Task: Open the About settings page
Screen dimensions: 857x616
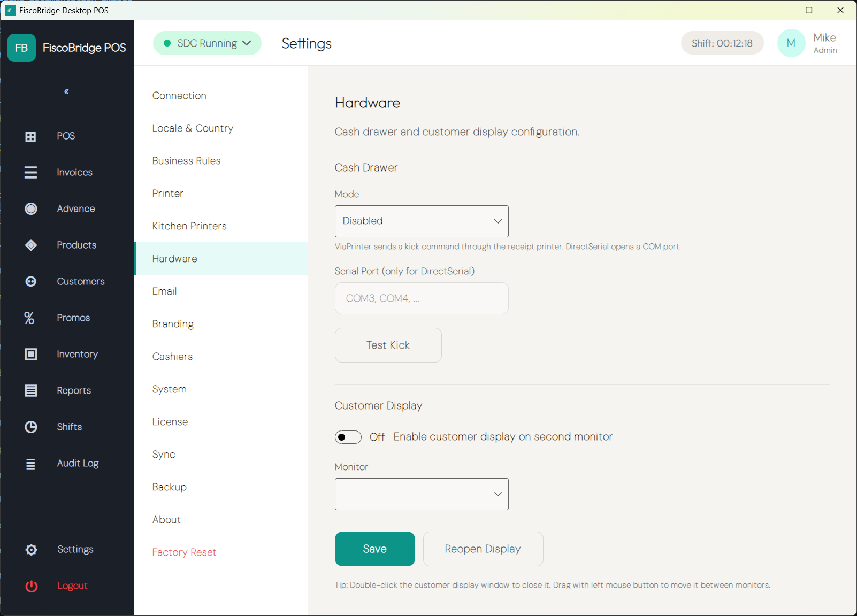Action: point(221,520)
